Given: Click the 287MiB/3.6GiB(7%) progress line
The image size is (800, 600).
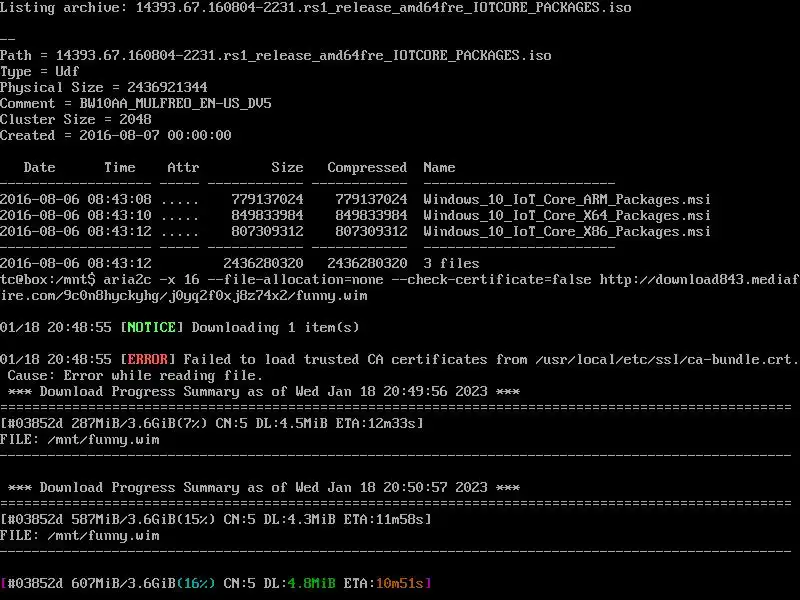Looking at the screenshot, I should point(212,423).
